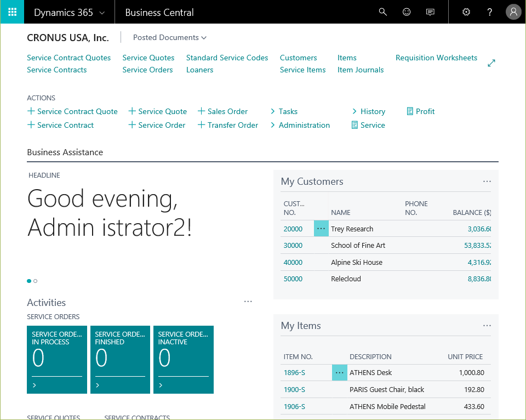Viewport: 526px width, 420px height.
Task: Drill into Alpine Ski House balance
Action: click(479, 262)
